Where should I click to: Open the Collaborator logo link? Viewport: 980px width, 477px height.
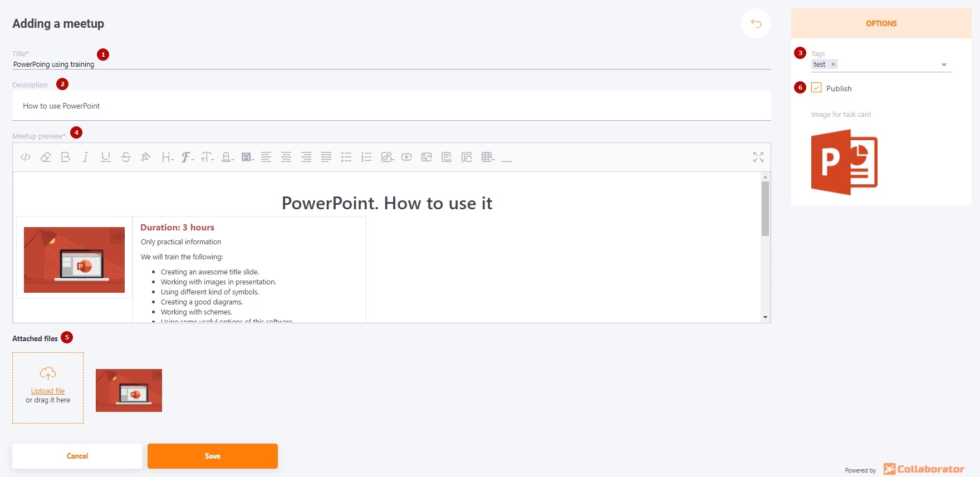point(924,469)
